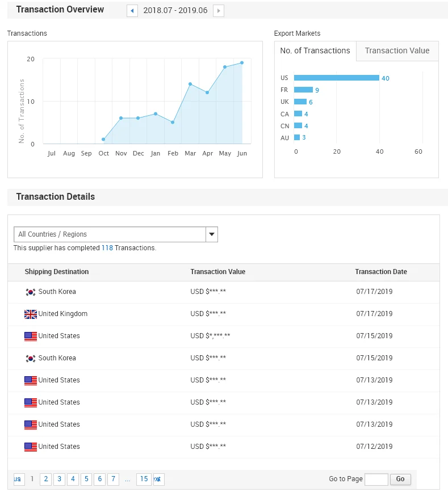The height and width of the screenshot is (492, 448).
Task: Click the United Kingdom flag icon
Action: click(31, 314)
